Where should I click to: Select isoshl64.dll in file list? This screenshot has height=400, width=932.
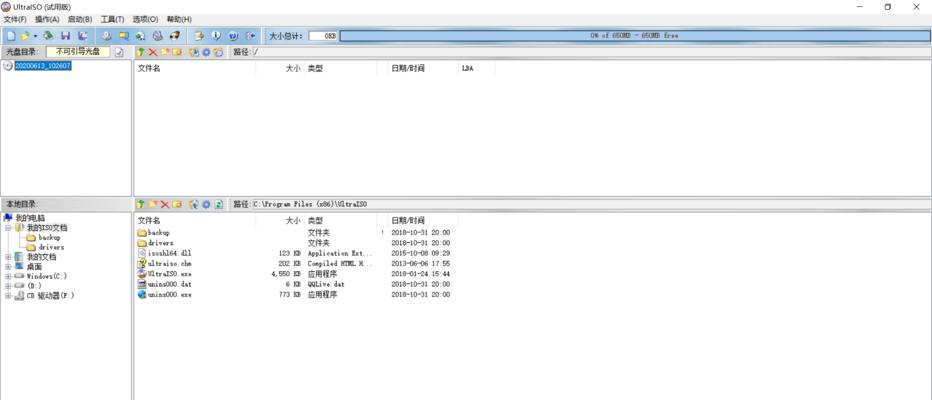point(169,253)
